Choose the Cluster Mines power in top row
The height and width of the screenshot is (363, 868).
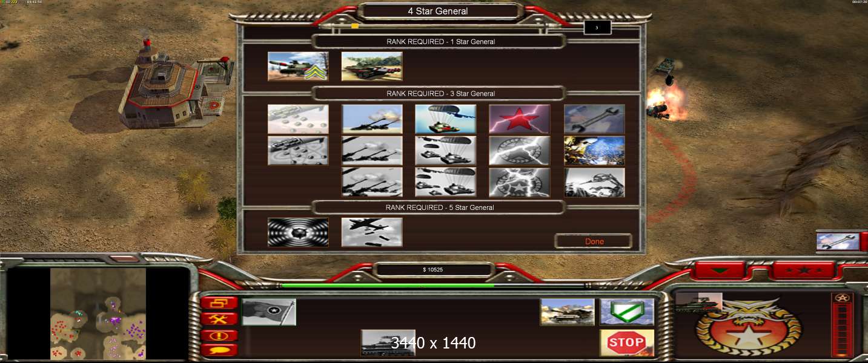[298, 119]
